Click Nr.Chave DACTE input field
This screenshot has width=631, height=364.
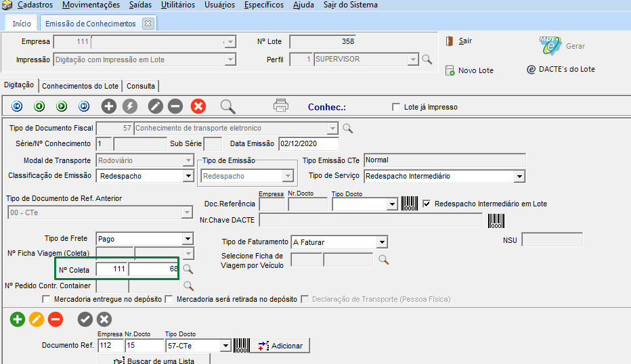click(x=370, y=221)
